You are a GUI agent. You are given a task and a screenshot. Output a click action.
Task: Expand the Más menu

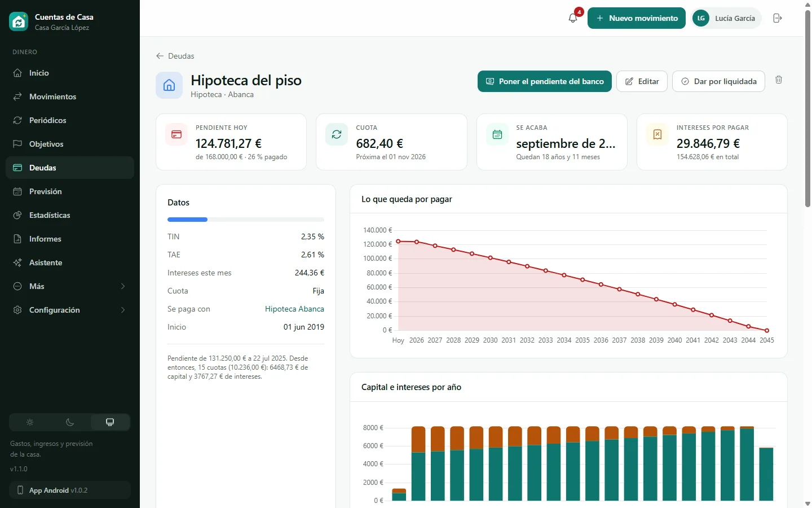tap(70, 286)
